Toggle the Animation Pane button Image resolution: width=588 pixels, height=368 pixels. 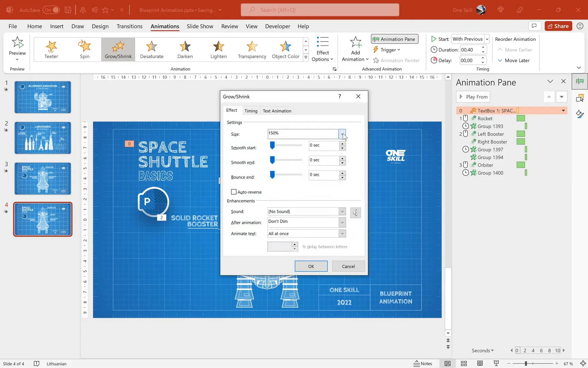pos(394,39)
